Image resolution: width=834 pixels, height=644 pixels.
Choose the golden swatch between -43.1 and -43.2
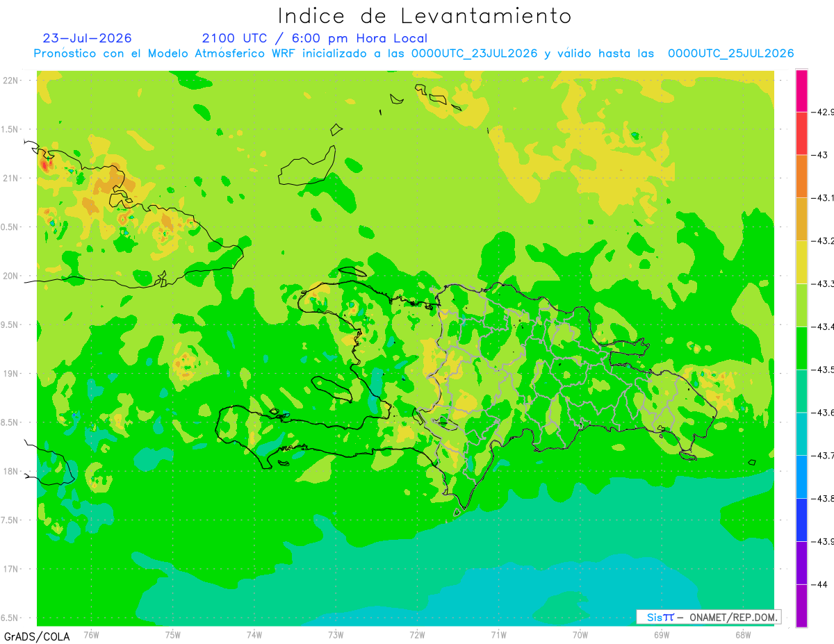click(801, 220)
